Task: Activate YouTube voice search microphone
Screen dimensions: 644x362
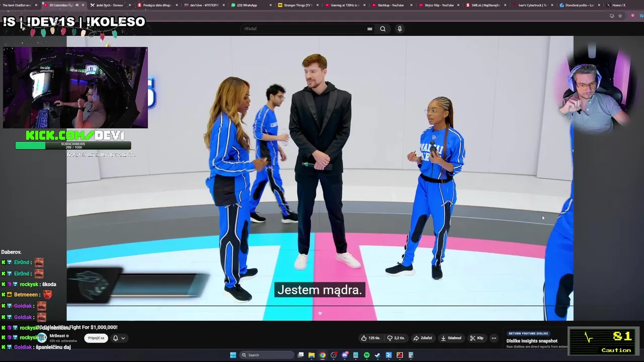Action: (x=399, y=29)
